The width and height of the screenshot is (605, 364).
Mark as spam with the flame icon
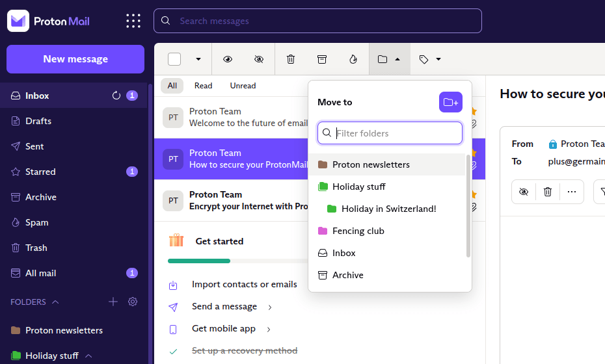point(353,59)
